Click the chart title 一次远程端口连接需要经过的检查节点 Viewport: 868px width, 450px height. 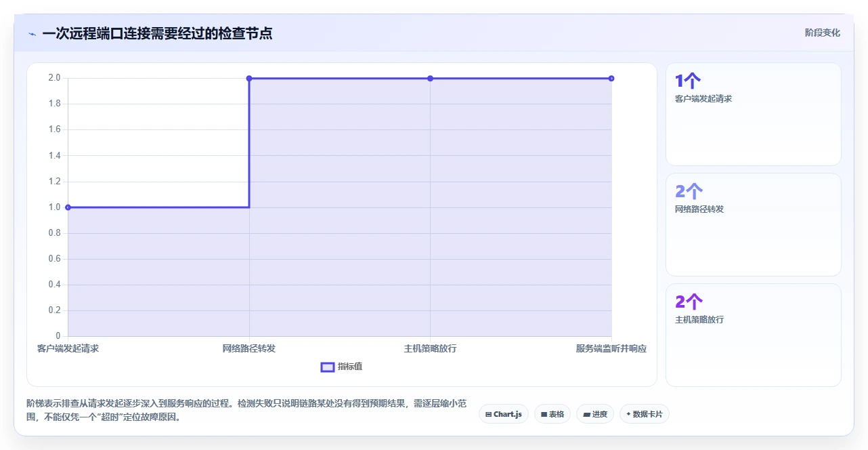click(x=157, y=33)
